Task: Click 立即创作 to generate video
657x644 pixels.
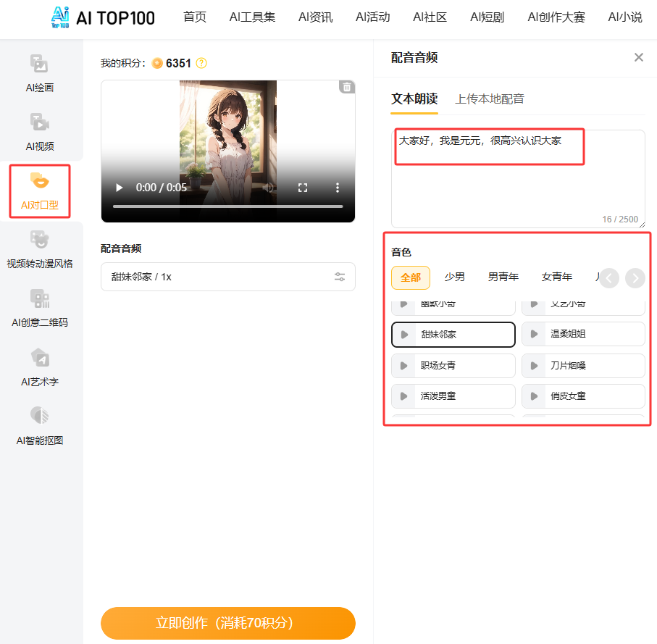Action: (x=227, y=623)
